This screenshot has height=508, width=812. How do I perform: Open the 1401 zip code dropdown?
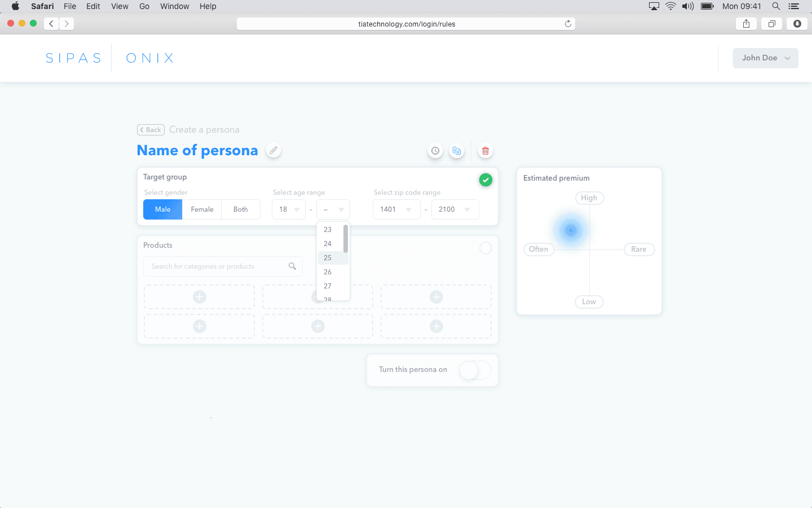(396, 209)
